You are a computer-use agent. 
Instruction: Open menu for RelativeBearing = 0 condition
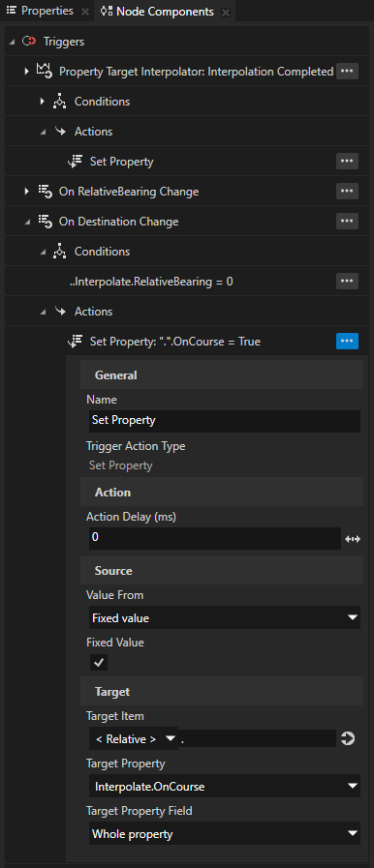[347, 282]
